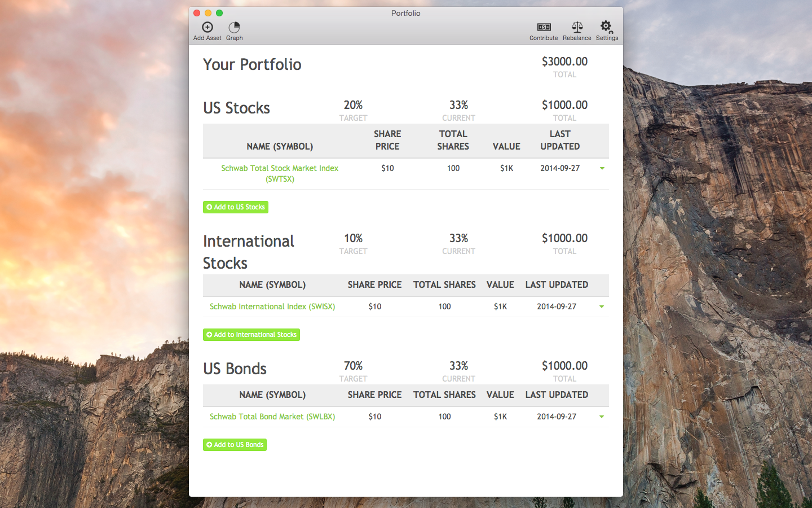Expand the Schwab International Index row arrow

tap(602, 306)
